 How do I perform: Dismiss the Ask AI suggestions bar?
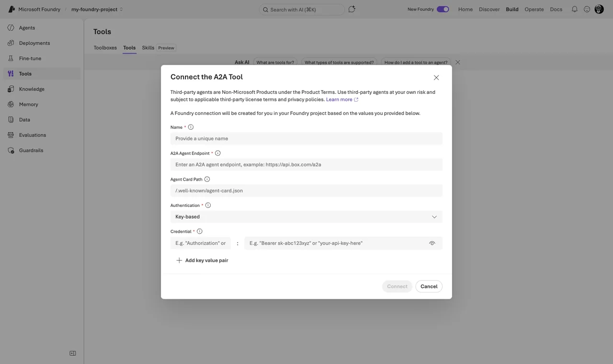coord(458,62)
